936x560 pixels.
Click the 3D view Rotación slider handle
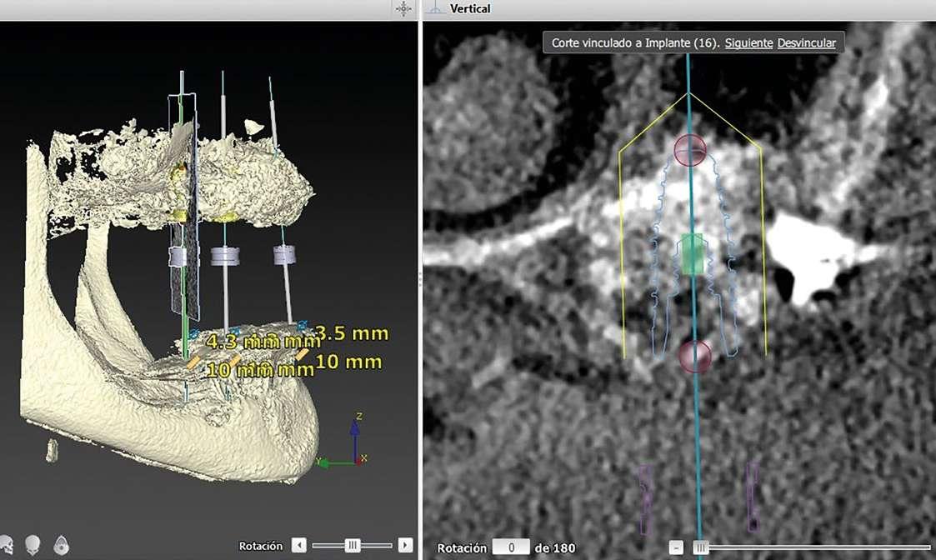click(x=353, y=545)
